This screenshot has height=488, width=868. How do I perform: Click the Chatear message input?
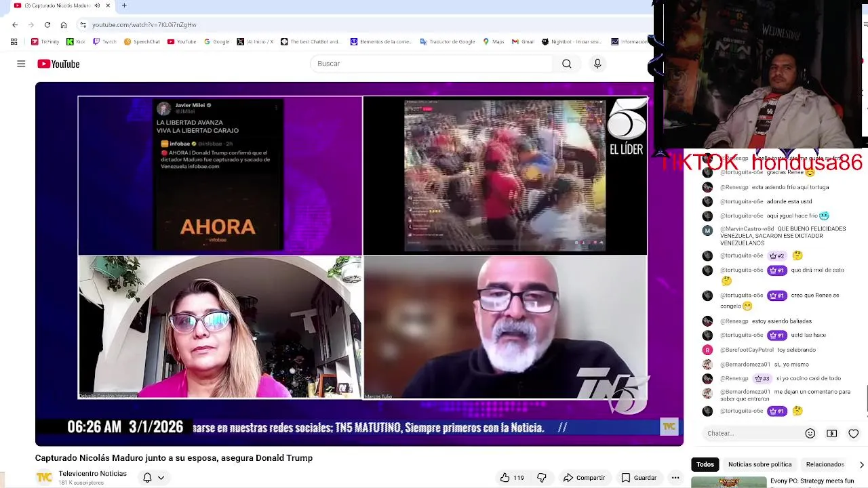click(x=751, y=433)
